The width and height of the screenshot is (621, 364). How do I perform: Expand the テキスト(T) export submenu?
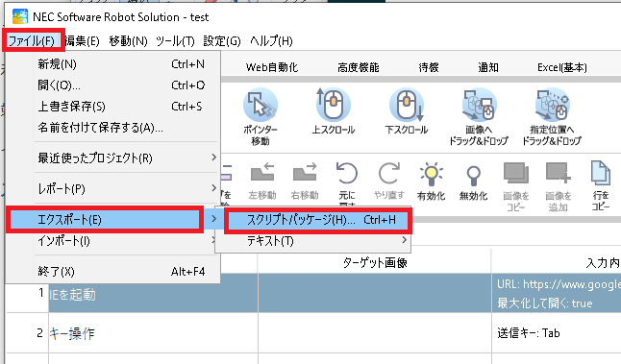point(312,240)
